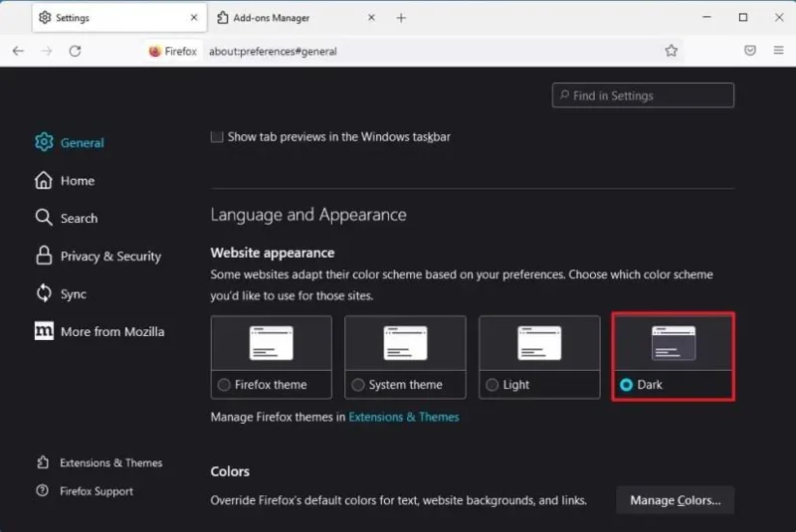Click the Search magnifier icon in sidebar

click(44, 218)
